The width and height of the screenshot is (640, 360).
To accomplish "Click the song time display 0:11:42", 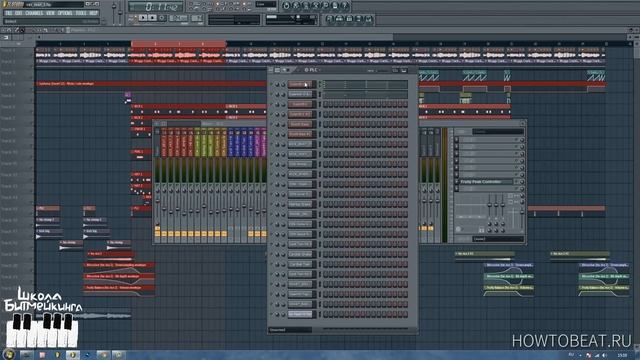I will (x=156, y=7).
